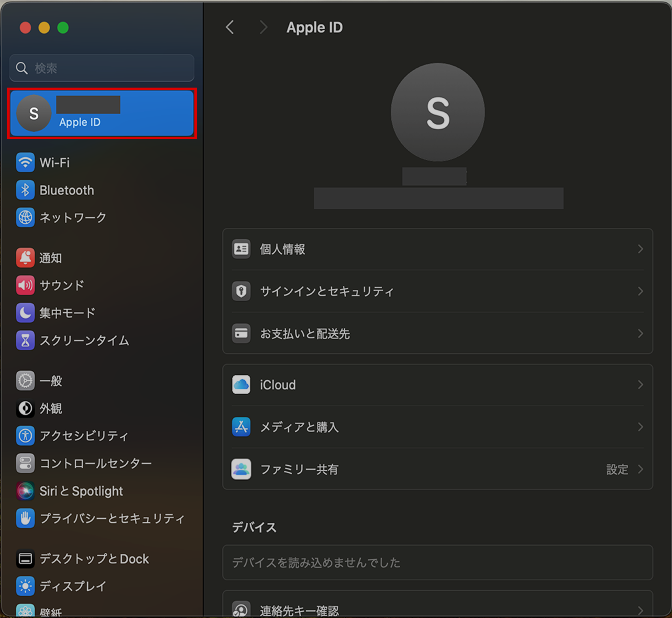This screenshot has height=618, width=672.
Task: Click the Siri と Spotlight icon
Action: point(25,491)
